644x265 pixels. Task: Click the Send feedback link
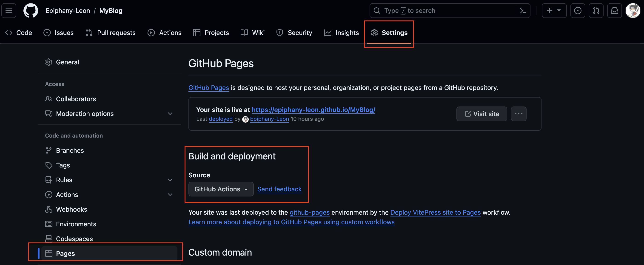point(279,189)
